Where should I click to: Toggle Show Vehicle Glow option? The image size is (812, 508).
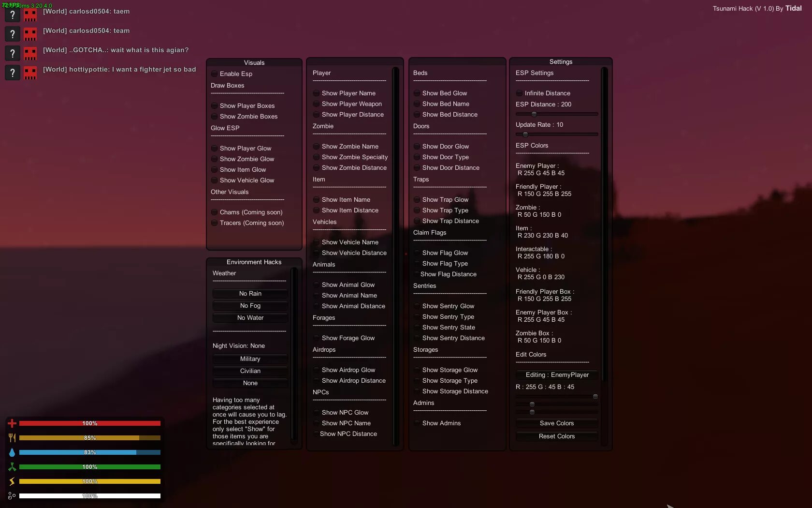pyautogui.click(x=215, y=180)
